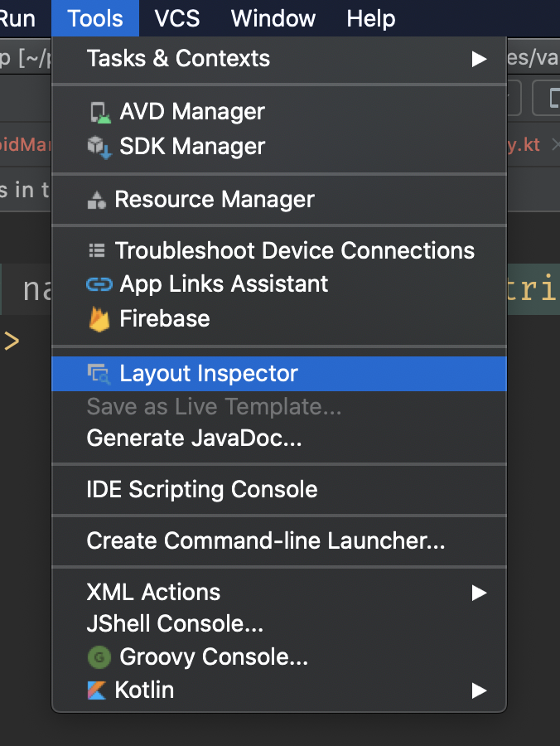560x746 pixels.
Task: Expand the XML Actions submenu arrow
Action: pyautogui.click(x=479, y=593)
